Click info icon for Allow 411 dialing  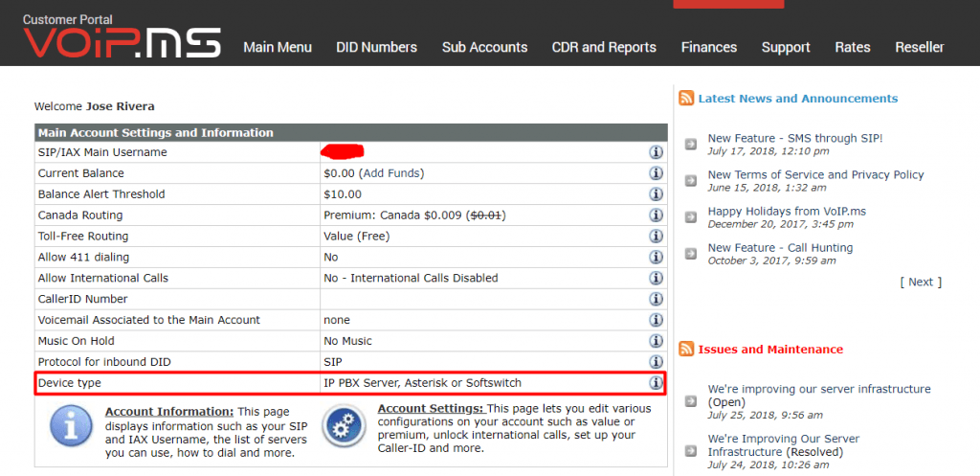click(x=656, y=257)
